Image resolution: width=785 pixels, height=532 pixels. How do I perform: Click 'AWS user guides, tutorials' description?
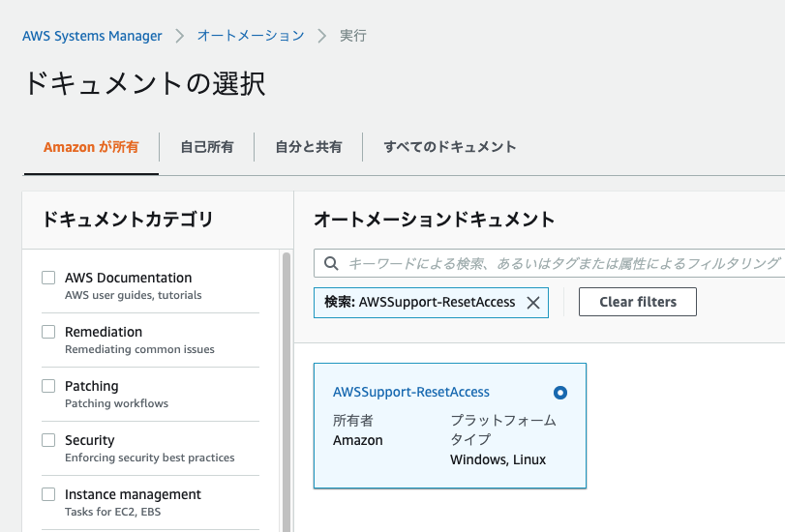pyautogui.click(x=134, y=295)
